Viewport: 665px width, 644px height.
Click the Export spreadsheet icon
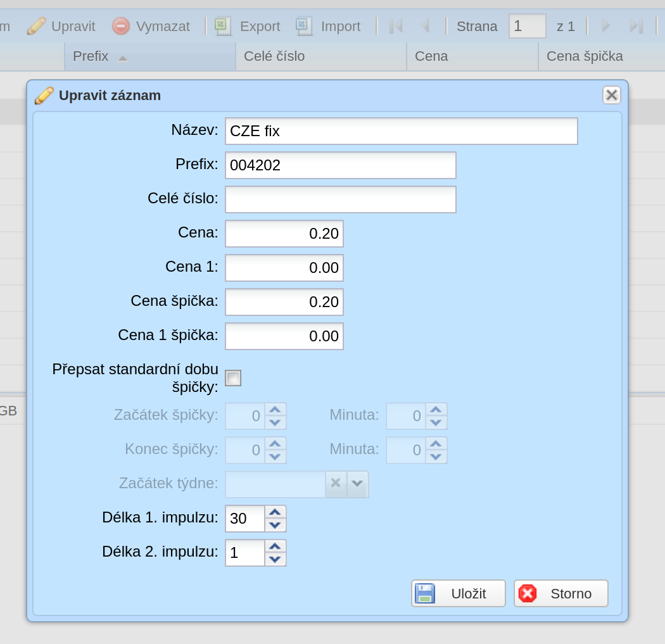223,27
